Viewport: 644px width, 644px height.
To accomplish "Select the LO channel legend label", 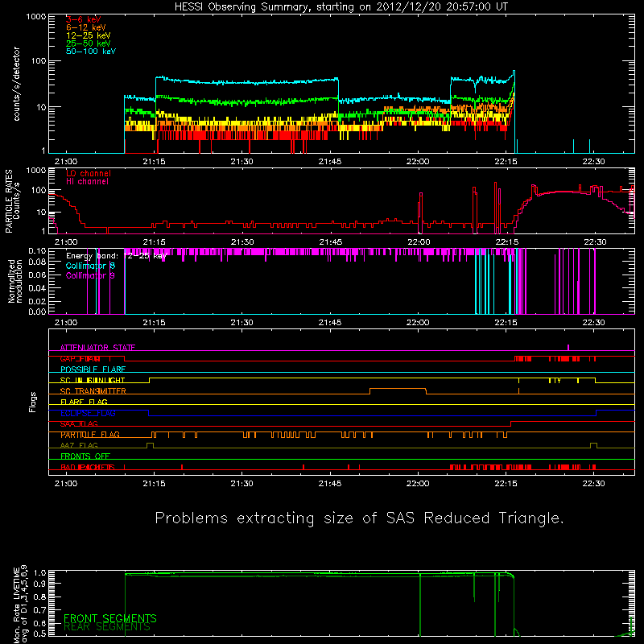I will tap(89, 173).
